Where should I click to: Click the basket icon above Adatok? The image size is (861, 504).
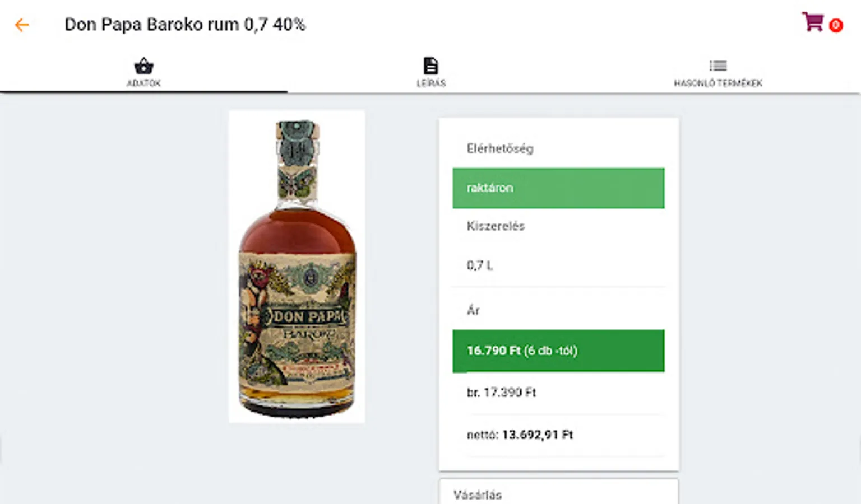[x=143, y=66]
